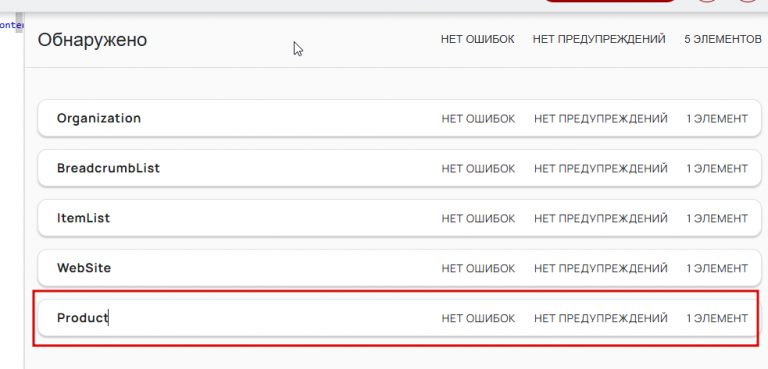Click 'НЕТ ПРЕДУПРЕЖДЕНИЙ' in the header summary

pyautogui.click(x=599, y=39)
